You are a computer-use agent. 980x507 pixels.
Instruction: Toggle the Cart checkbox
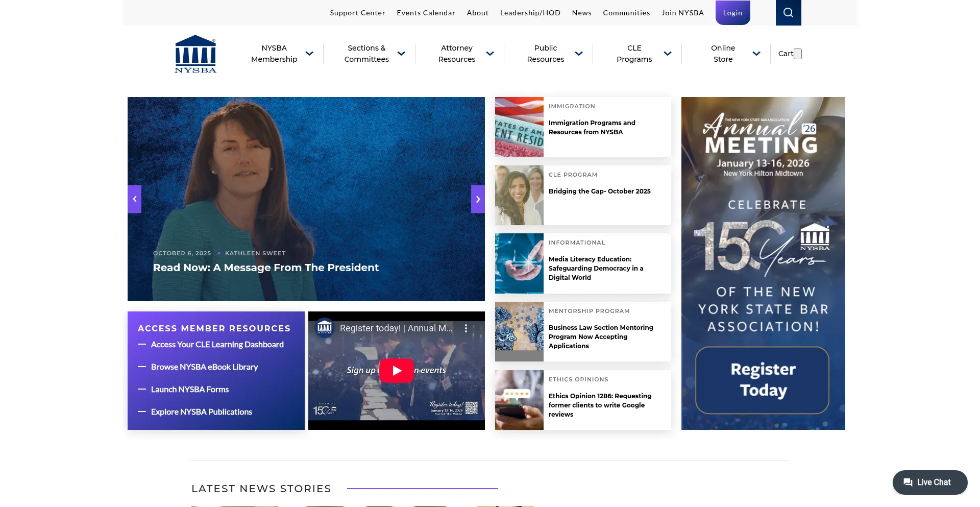click(798, 54)
